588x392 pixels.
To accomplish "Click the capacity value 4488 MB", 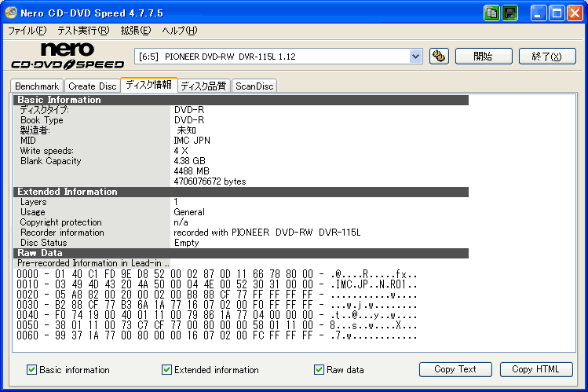I will pos(192,171).
